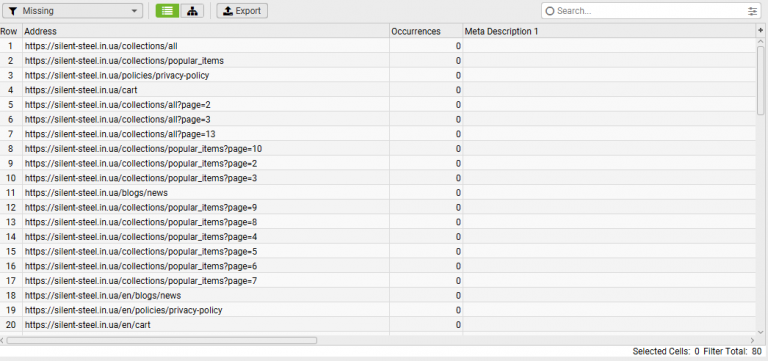
Task: Click the Selected Cells status text
Action: [x=666, y=351]
